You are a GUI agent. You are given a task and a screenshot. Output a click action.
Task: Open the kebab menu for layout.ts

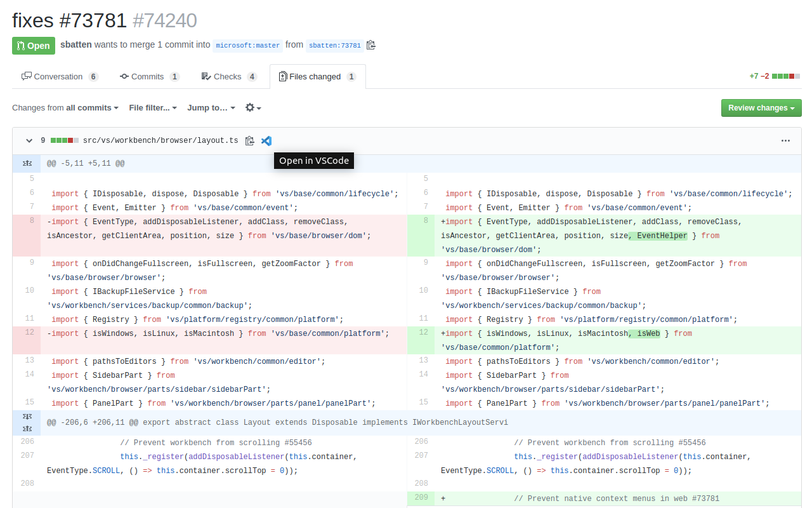coord(785,140)
